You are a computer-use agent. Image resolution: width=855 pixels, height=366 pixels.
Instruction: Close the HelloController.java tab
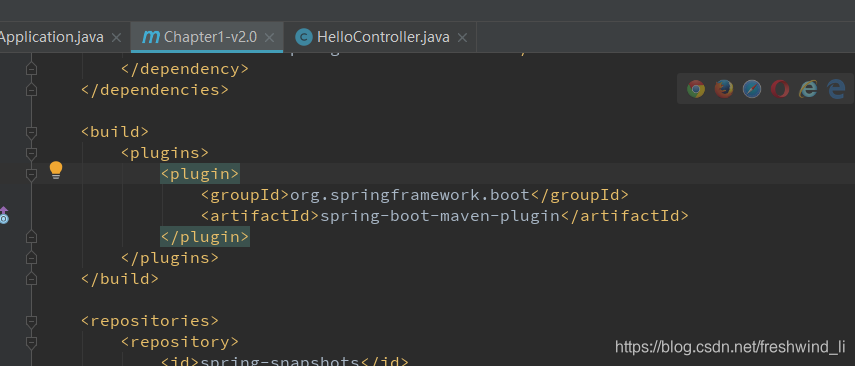462,38
